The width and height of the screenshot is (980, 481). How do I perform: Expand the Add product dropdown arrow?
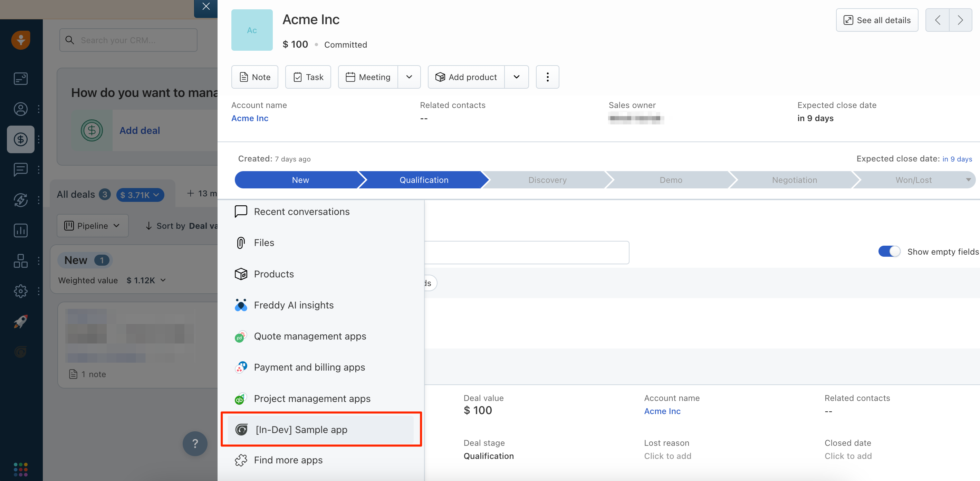(x=517, y=77)
